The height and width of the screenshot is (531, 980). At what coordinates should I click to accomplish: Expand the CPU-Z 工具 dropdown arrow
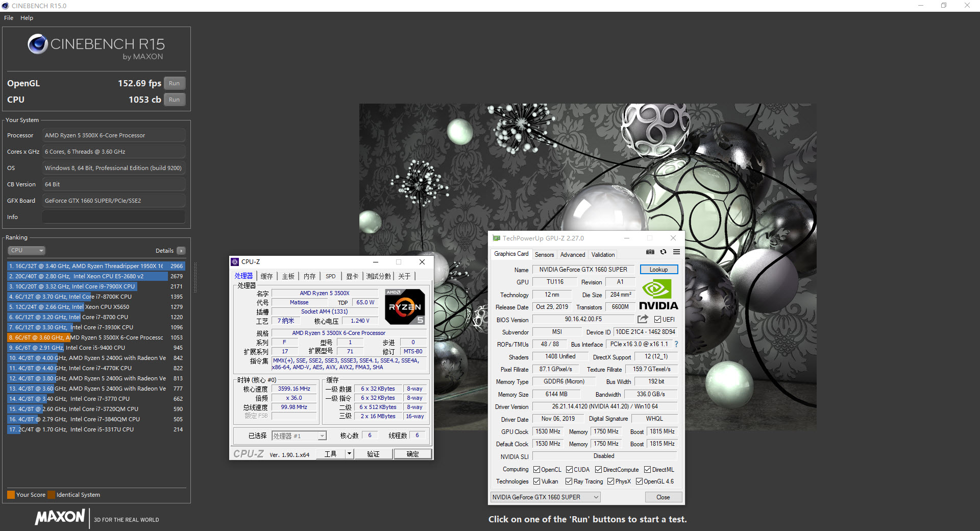(349, 454)
